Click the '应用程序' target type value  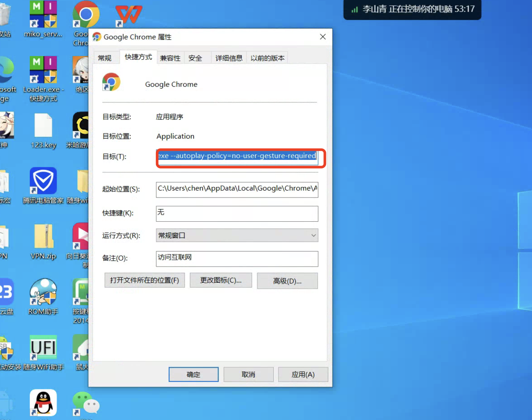(170, 117)
